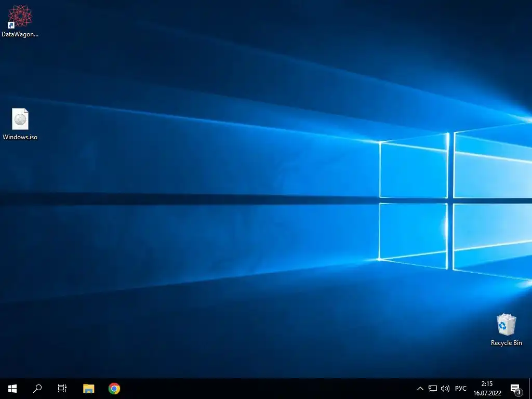This screenshot has width=532, height=399.
Task: Open clock showing 2:15 16.07.2022
Action: coord(487,389)
